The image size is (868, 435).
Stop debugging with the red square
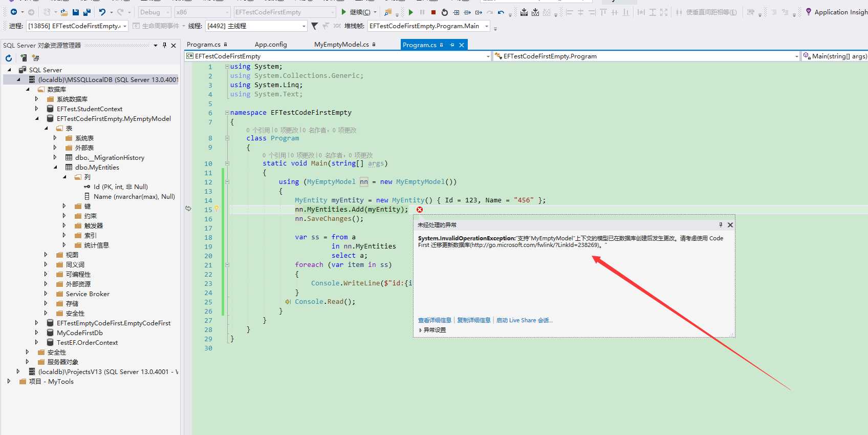point(433,12)
